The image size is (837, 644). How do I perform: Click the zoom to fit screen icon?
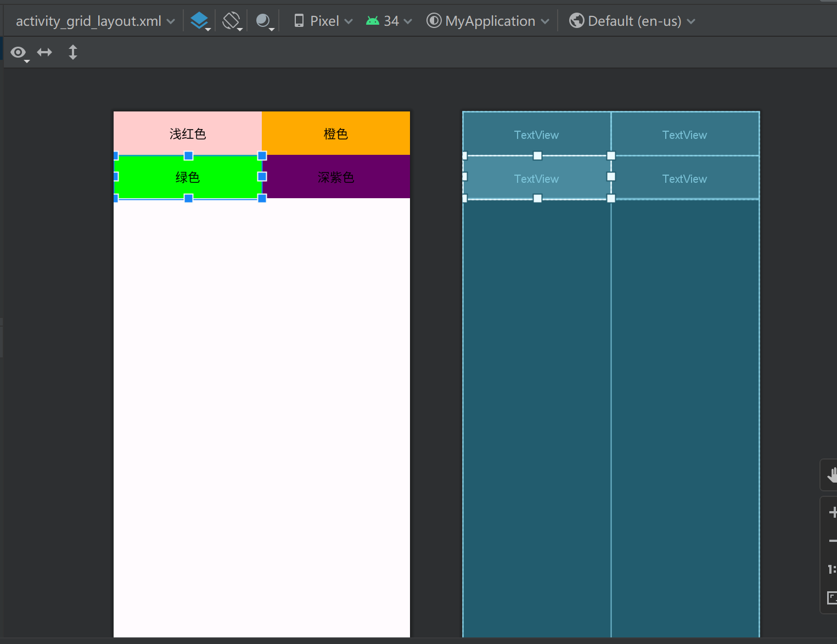click(832, 598)
